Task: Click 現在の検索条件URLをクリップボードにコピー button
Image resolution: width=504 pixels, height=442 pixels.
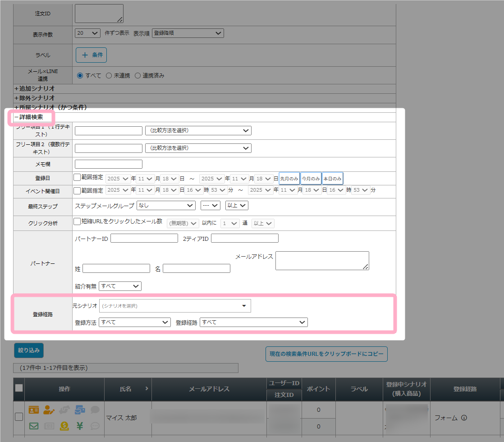Action: click(x=326, y=354)
